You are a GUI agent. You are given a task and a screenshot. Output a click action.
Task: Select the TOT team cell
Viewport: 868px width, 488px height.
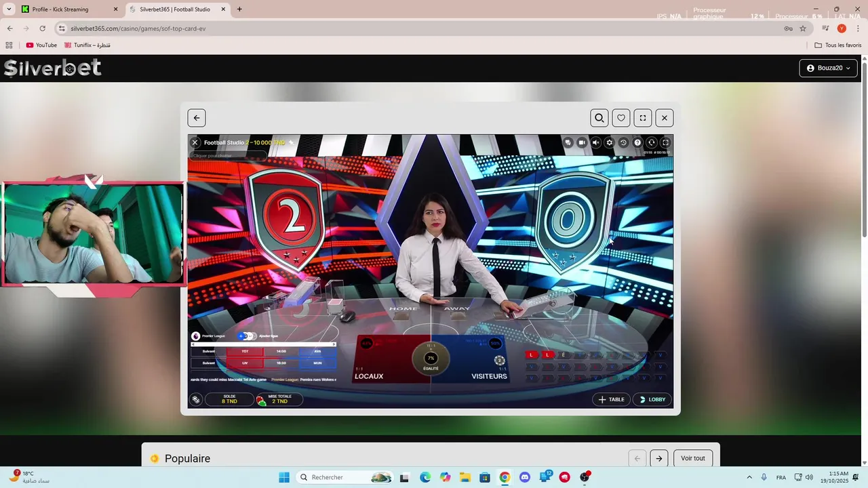245,351
